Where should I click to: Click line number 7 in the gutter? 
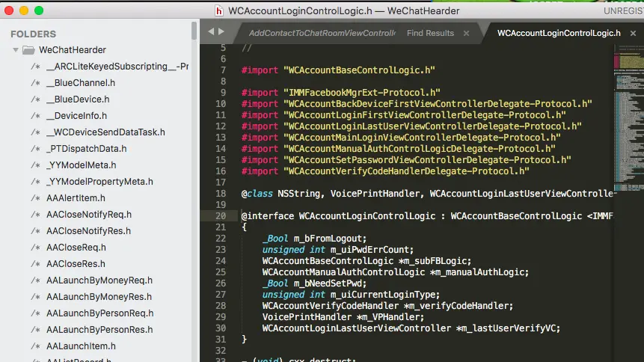[x=223, y=70]
